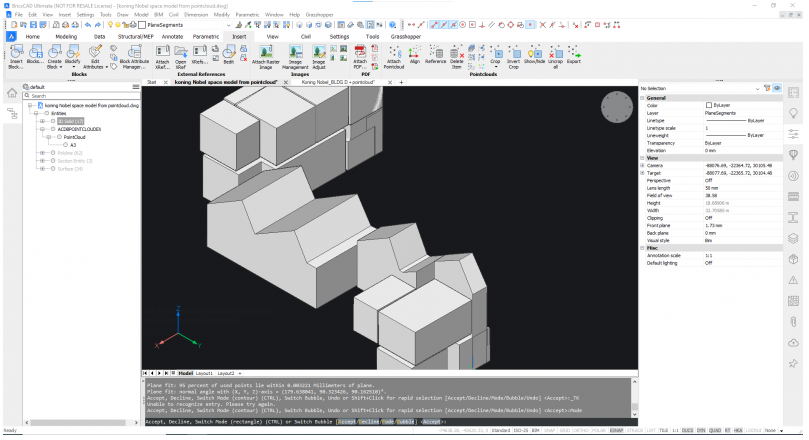809x440 pixels.
Task: Toggle DYN in status bar
Action: click(701, 430)
